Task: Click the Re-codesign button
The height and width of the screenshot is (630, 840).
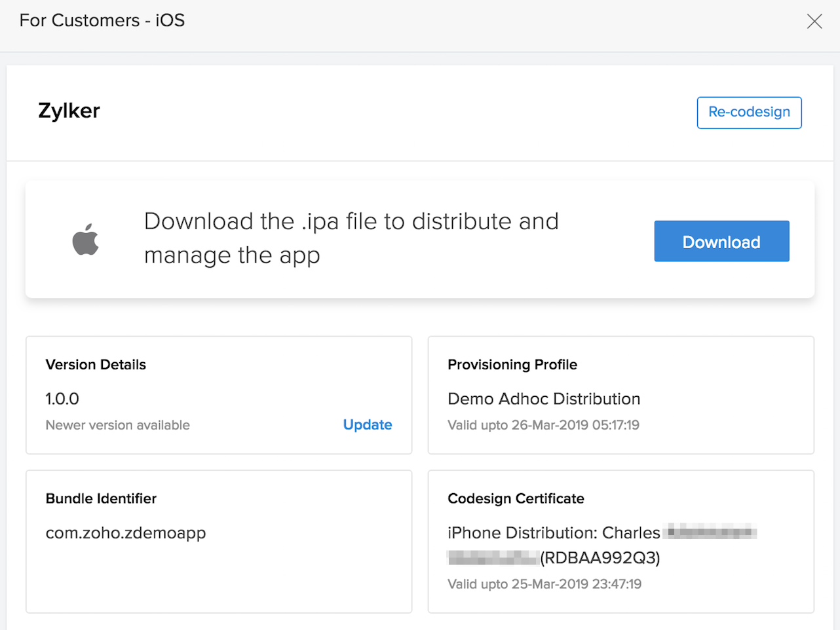Action: (749, 113)
